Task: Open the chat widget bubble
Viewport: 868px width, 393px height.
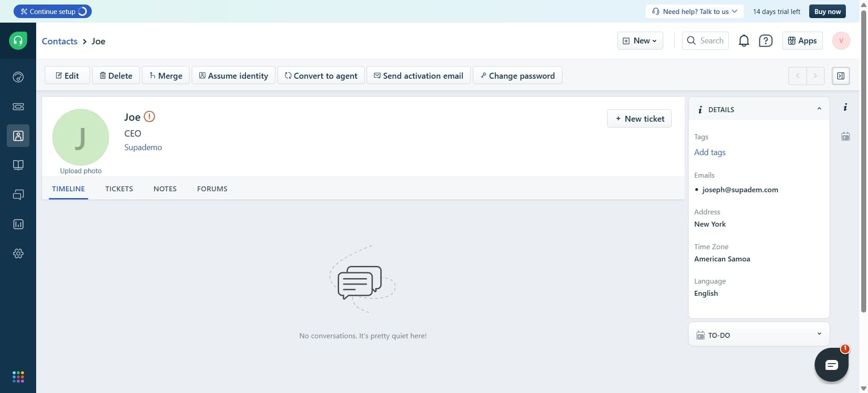Action: click(831, 365)
